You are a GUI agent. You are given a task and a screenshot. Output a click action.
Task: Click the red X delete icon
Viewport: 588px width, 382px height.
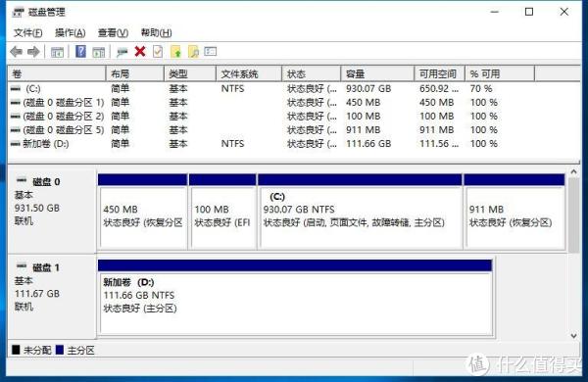140,51
